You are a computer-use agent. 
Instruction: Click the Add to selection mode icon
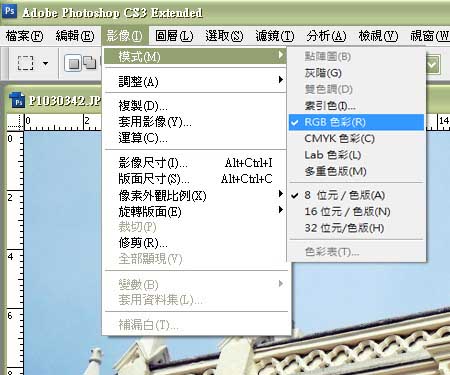(x=90, y=63)
